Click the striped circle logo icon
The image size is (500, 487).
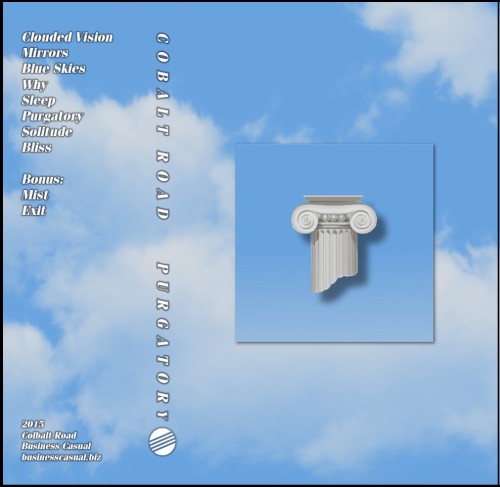pos(162,442)
